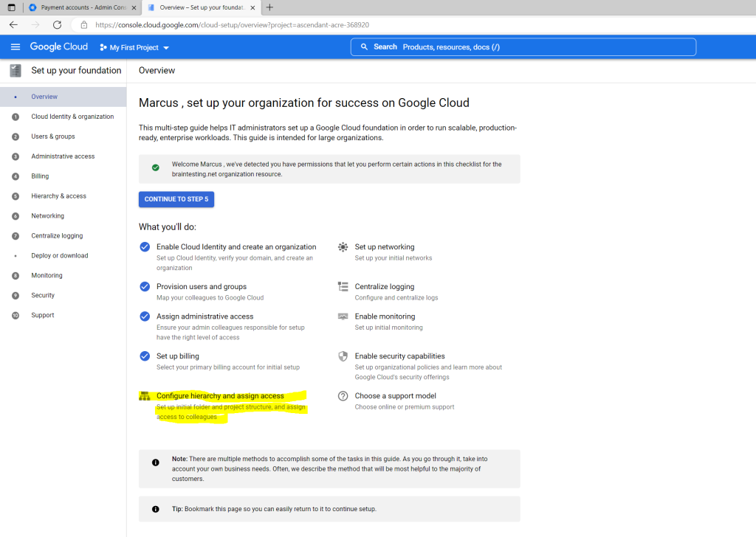Open Security step in sidebar
This screenshot has width=756, height=537.
coord(63,295)
